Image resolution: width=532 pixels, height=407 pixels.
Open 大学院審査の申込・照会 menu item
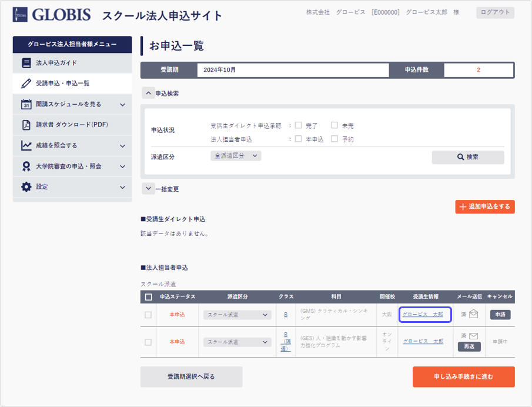[x=72, y=166]
